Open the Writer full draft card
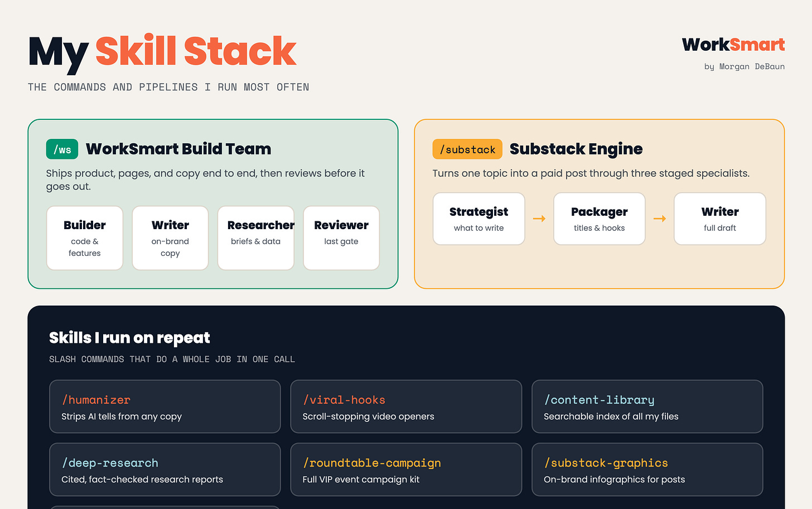Viewport: 812px width, 509px height. click(x=720, y=219)
